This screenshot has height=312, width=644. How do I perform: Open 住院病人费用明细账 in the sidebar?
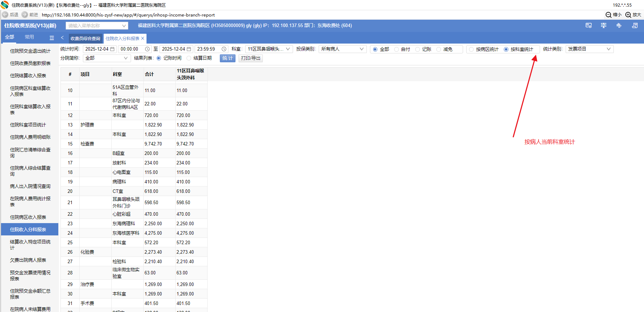point(30,137)
